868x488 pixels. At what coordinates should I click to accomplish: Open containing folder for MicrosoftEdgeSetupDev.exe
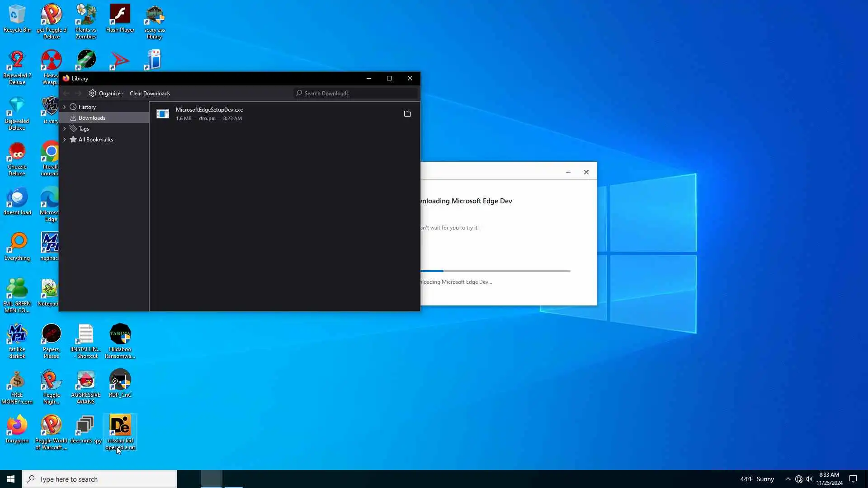(407, 114)
